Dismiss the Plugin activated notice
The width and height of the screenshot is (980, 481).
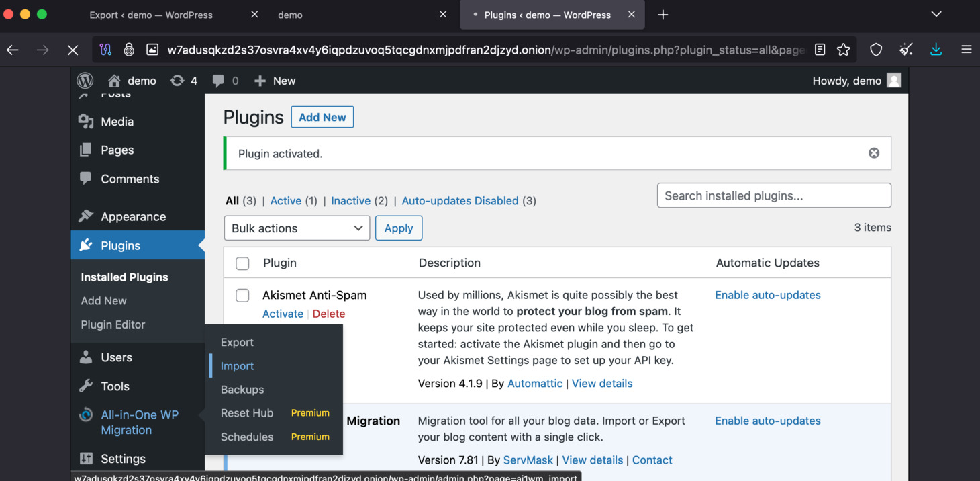[874, 153]
